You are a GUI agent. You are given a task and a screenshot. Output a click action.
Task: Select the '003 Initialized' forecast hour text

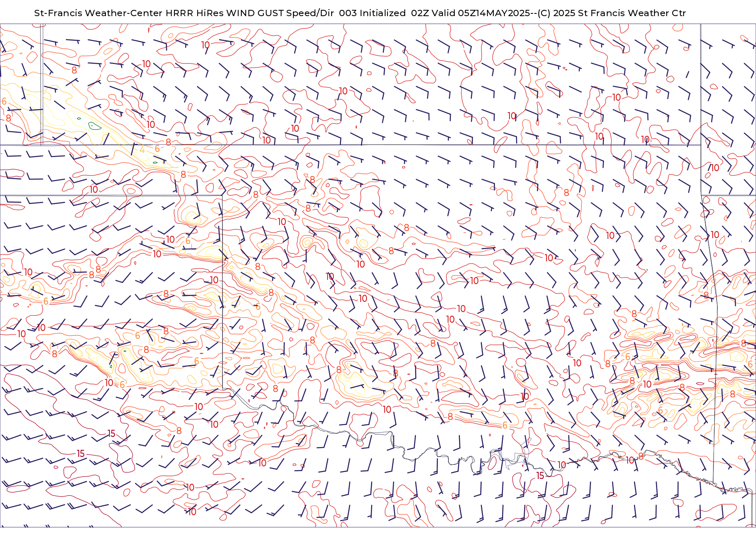tap(372, 13)
